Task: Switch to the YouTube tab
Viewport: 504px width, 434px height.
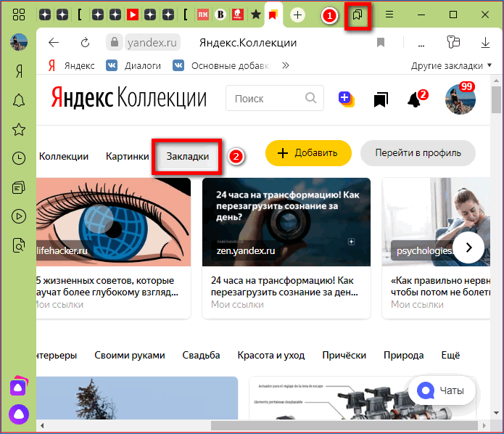Action: [x=133, y=15]
